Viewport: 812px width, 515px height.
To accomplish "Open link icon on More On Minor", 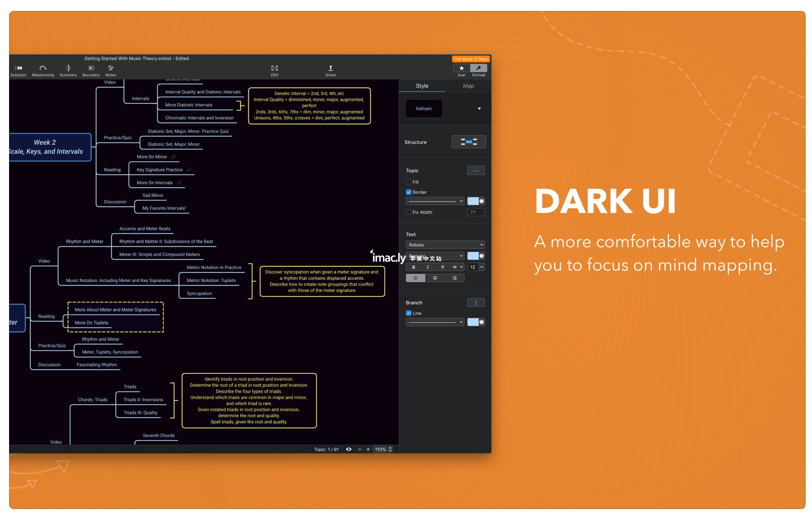I will click(174, 157).
